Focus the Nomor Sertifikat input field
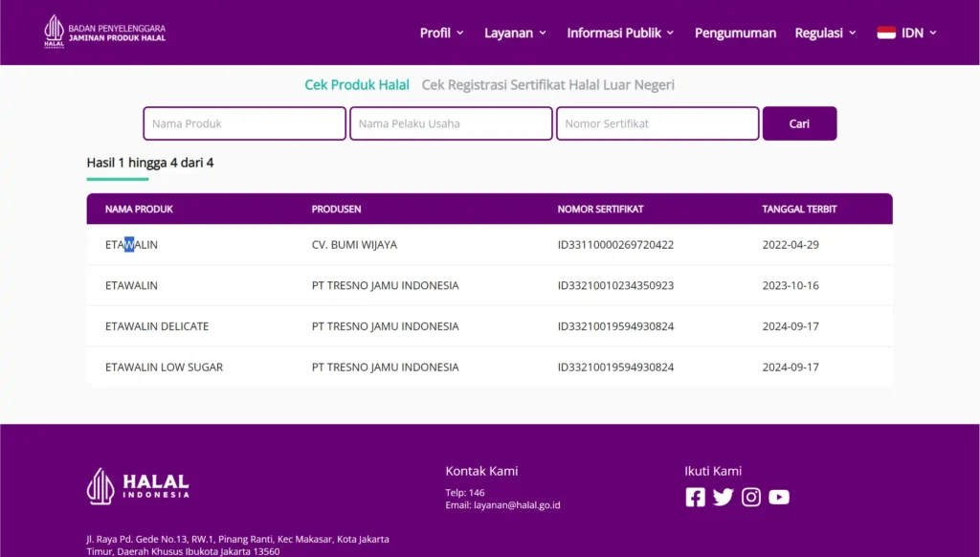This screenshot has height=557, width=980. tap(657, 123)
